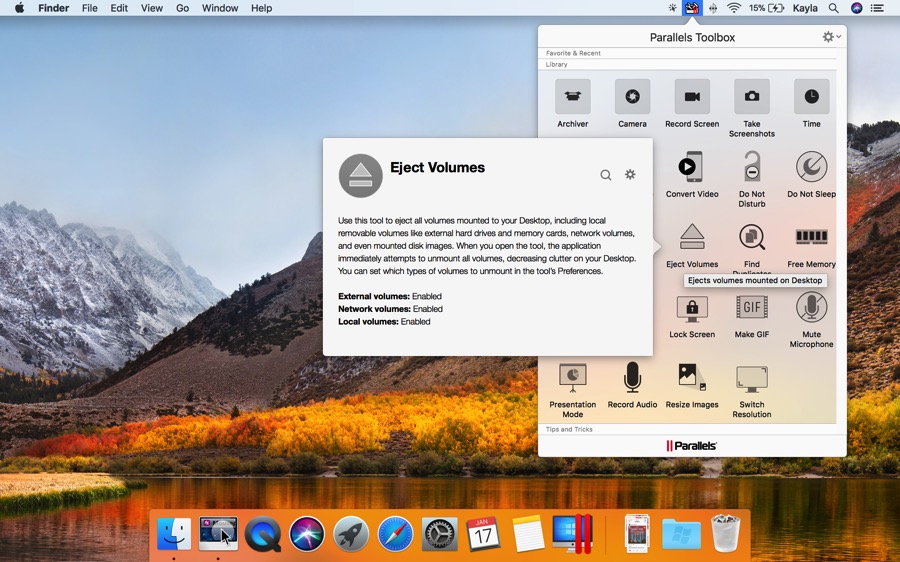Collapse the Library section
The image size is (900, 562).
pos(556,64)
